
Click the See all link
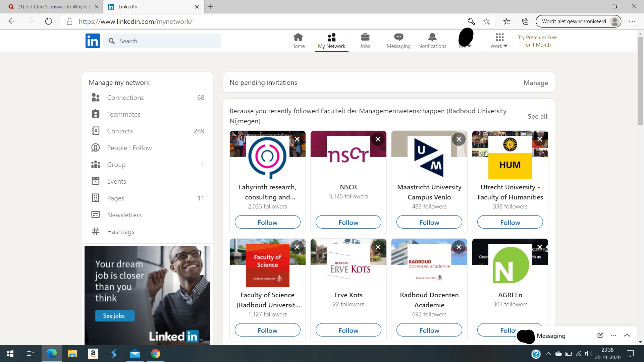537,116
